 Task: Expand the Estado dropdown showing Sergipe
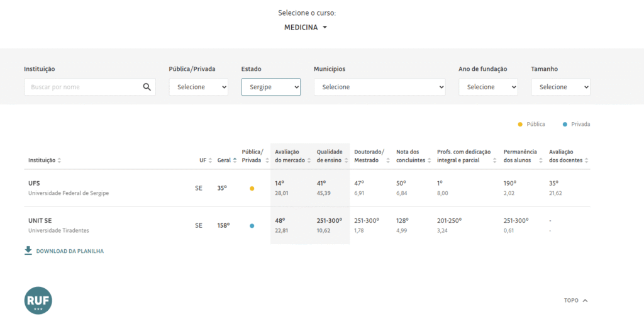pyautogui.click(x=270, y=87)
